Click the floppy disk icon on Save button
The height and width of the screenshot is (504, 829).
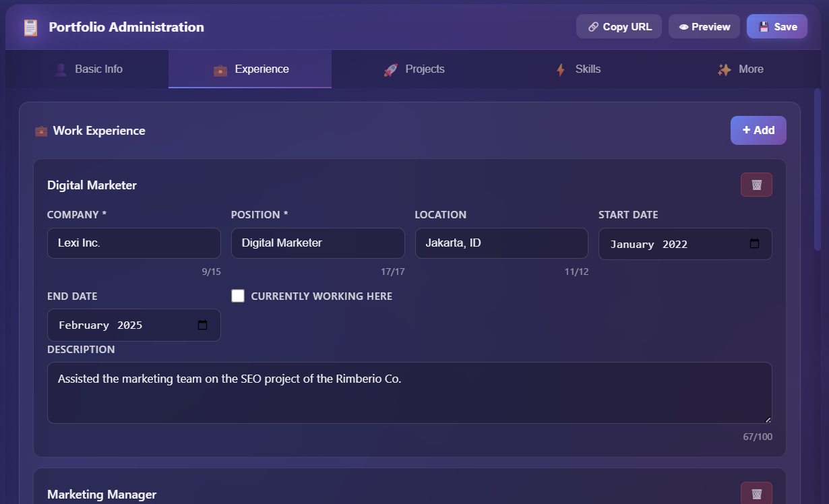coord(762,26)
